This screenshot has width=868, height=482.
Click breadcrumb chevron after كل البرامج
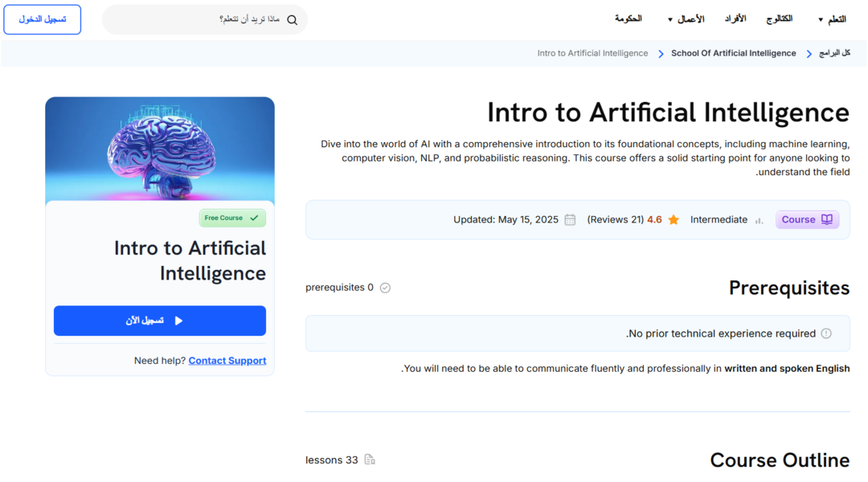809,54
